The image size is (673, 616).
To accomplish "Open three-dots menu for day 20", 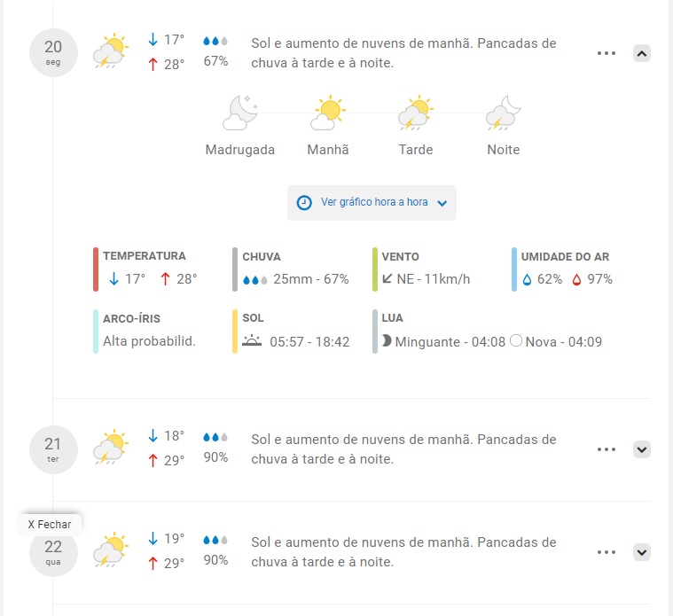I will 606,53.
